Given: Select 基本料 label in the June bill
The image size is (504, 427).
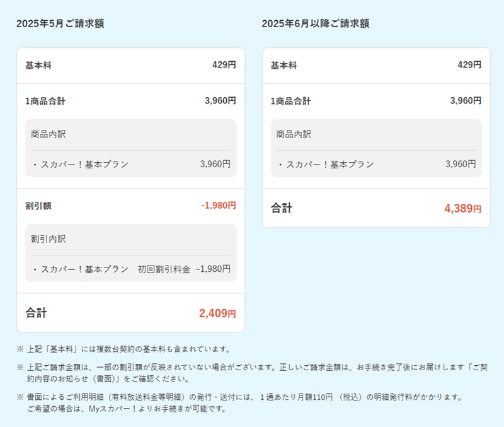Looking at the screenshot, I should pyautogui.click(x=283, y=66).
